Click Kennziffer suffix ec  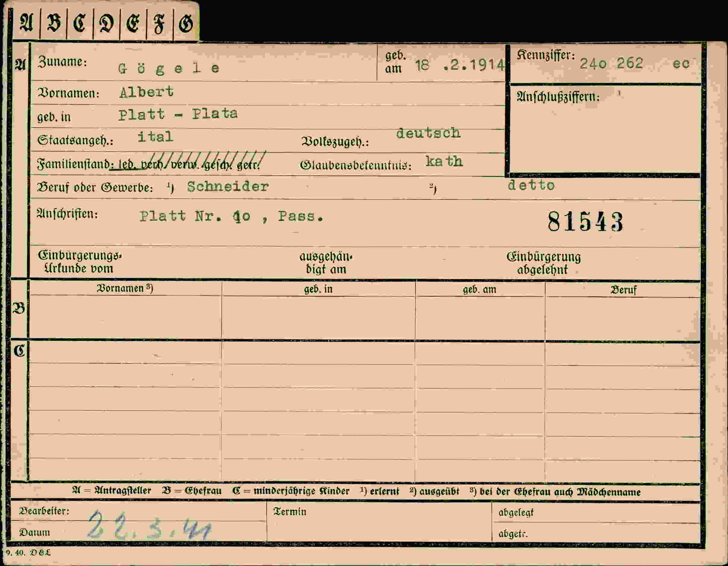tap(681, 64)
